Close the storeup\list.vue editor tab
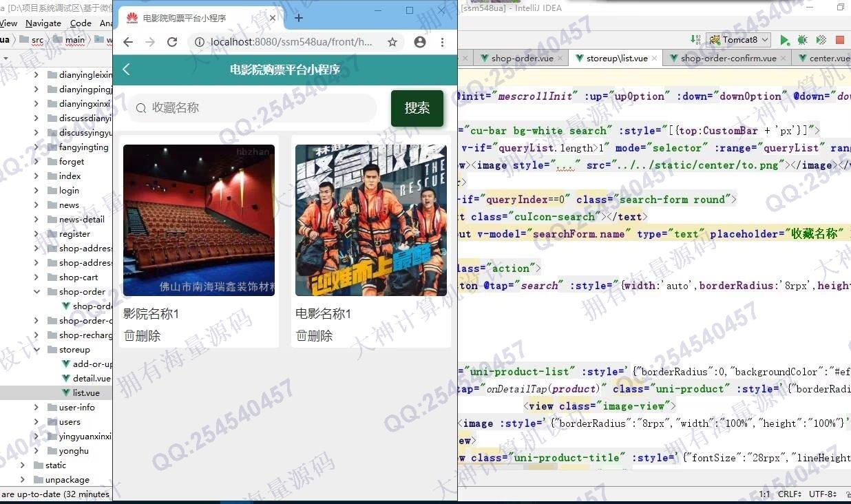The height and width of the screenshot is (504, 851). (654, 59)
